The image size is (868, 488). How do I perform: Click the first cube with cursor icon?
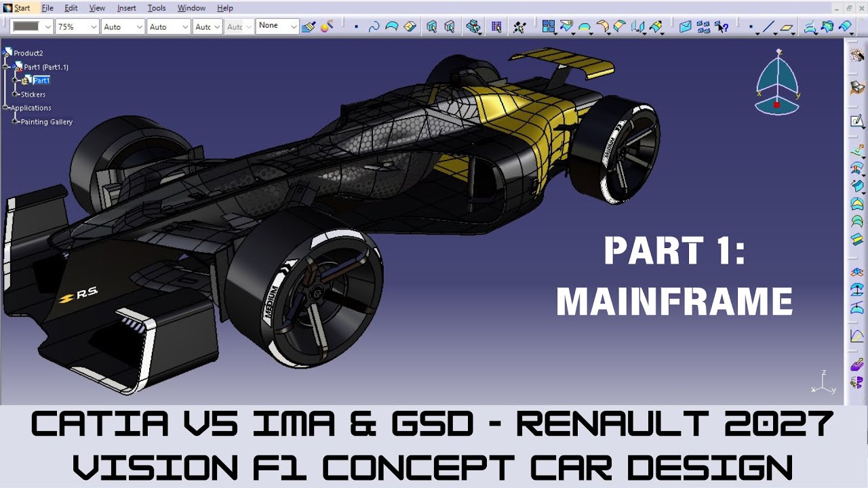pyautogui.click(x=431, y=27)
